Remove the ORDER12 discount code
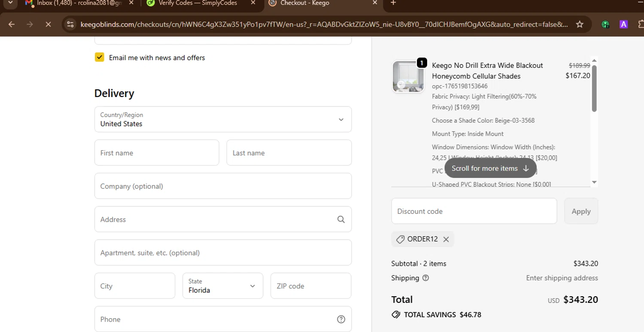Screen dimensions: 644x332 (x=446, y=239)
